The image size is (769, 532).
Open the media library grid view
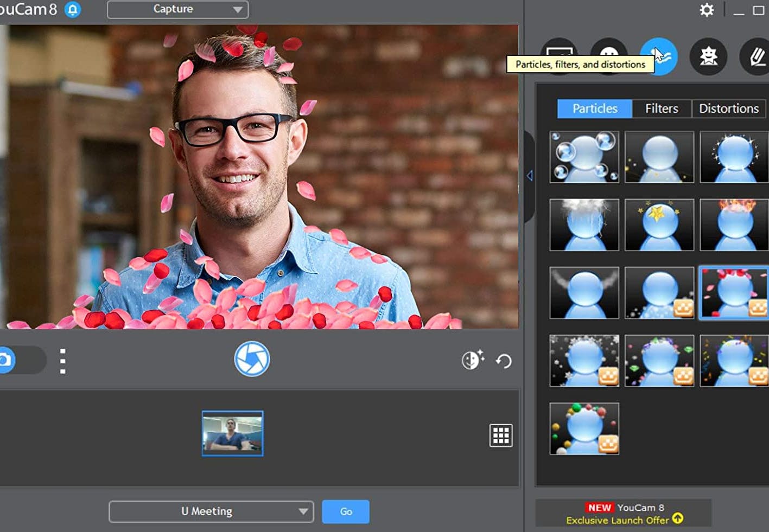pyautogui.click(x=501, y=435)
